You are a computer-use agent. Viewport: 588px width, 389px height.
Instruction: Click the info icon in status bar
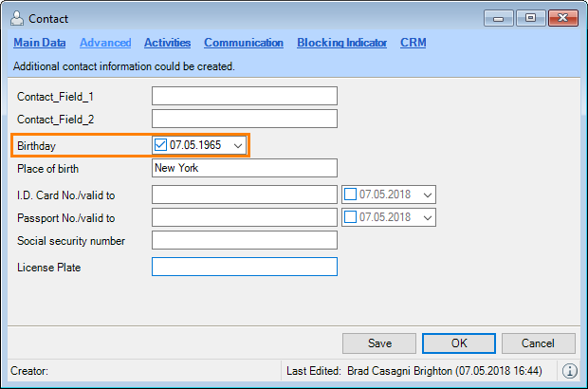point(570,370)
